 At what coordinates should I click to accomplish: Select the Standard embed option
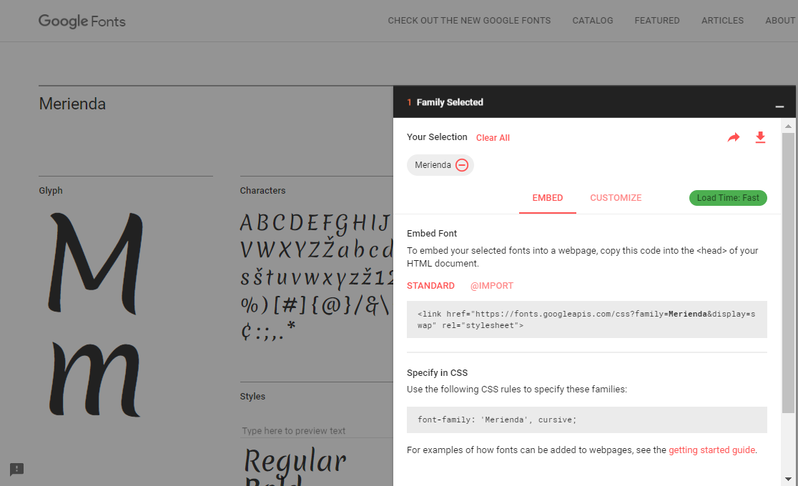431,286
